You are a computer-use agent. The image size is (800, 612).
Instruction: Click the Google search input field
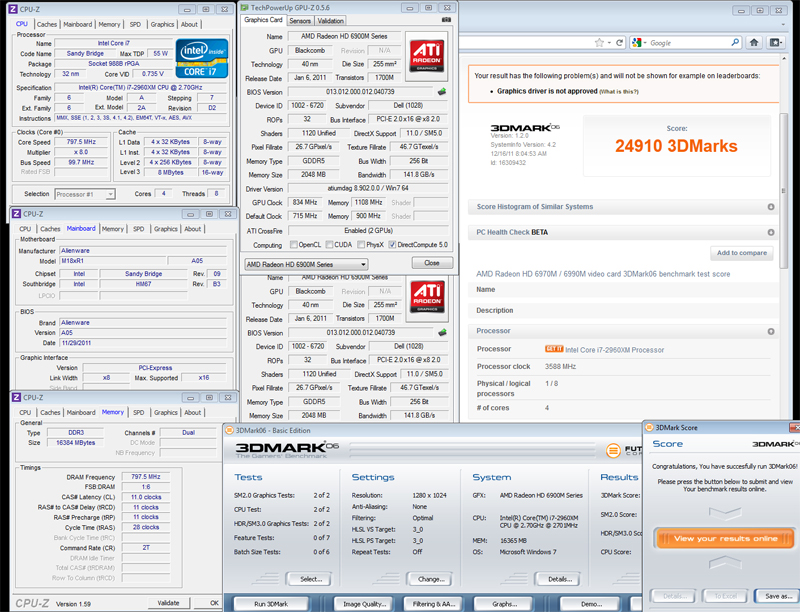(x=690, y=43)
